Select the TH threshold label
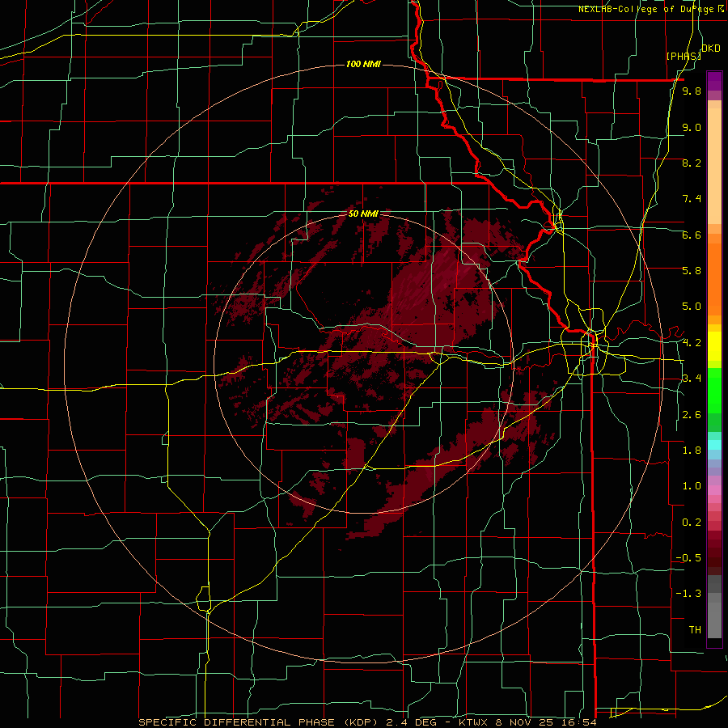The image size is (728, 728). click(695, 630)
